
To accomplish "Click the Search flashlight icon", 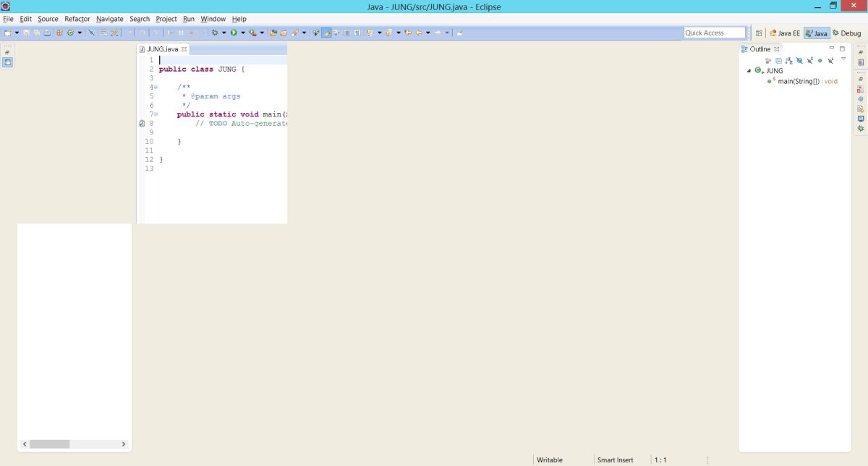I will point(295,33).
